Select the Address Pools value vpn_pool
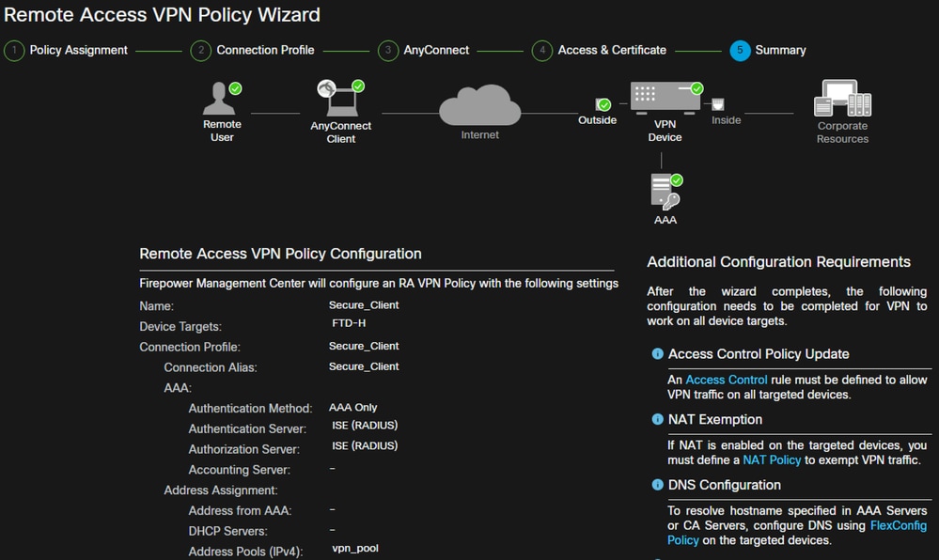 coord(355,549)
